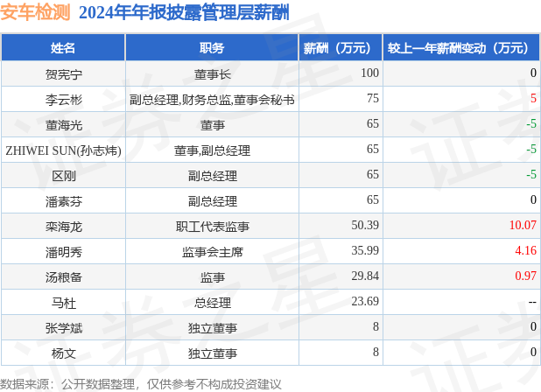Click 潘素芬's salary value 65
The width and height of the screenshot is (541, 392).
click(x=373, y=200)
